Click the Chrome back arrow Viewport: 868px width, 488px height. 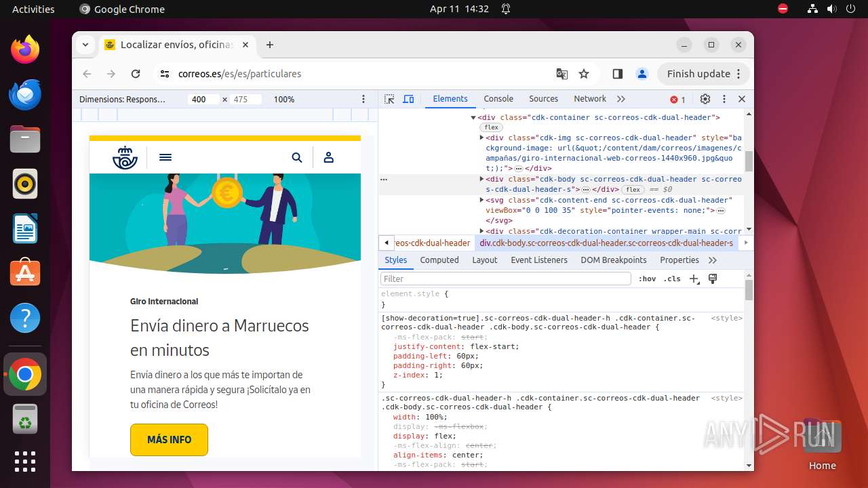87,74
